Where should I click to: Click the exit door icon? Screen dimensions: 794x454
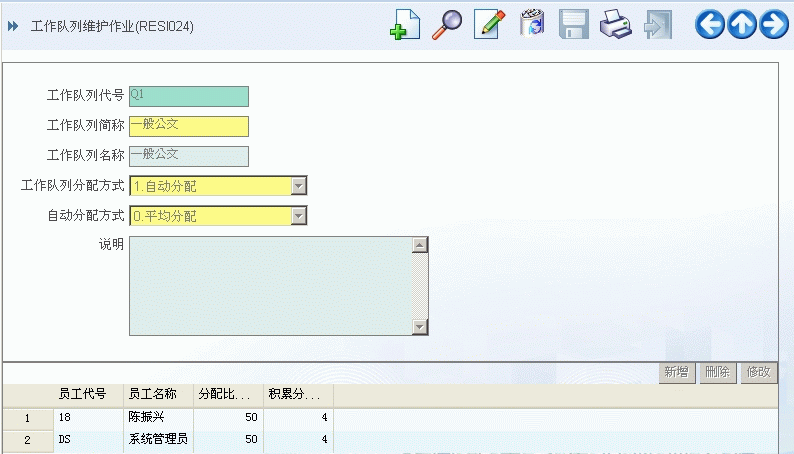tap(657, 25)
